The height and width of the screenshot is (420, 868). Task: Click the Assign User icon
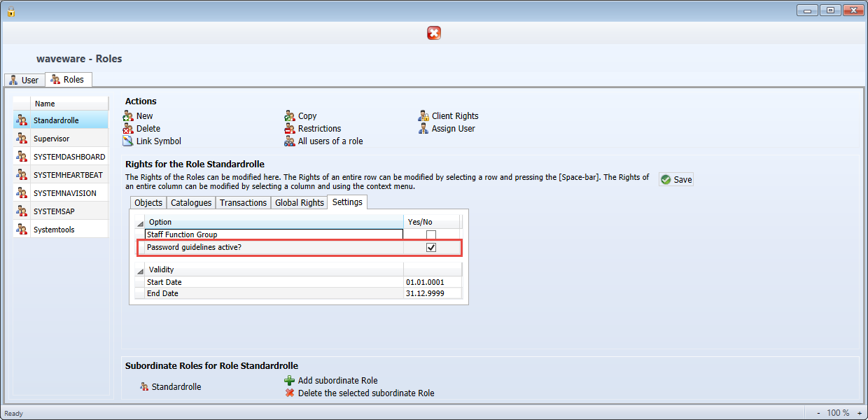pyautogui.click(x=423, y=129)
